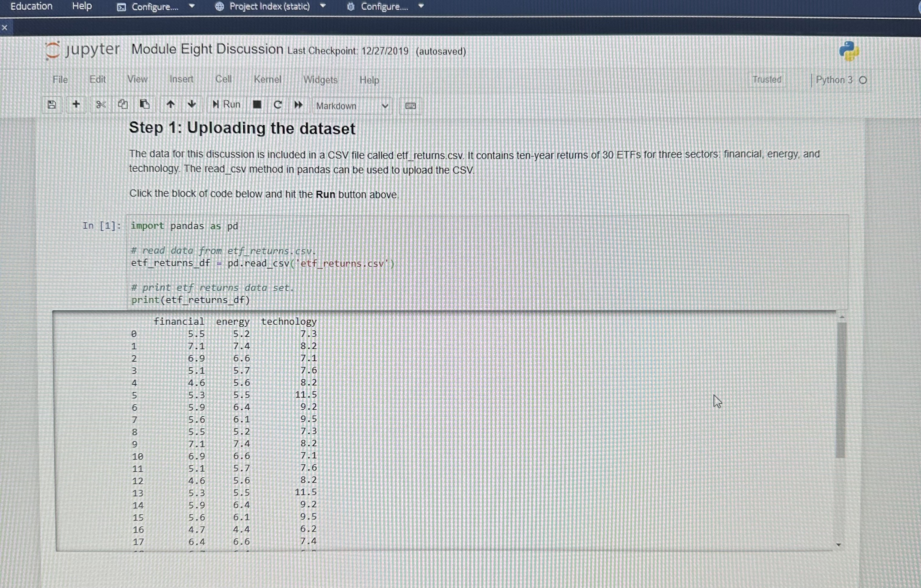The width and height of the screenshot is (921, 588).
Task: Open the Kernel menu
Action: click(x=267, y=79)
